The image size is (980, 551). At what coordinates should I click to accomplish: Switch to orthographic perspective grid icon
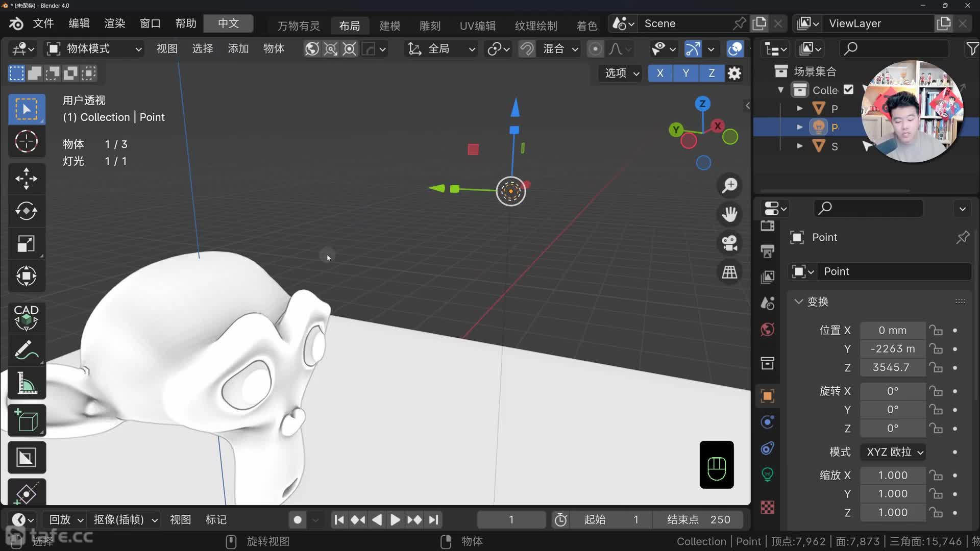click(729, 272)
